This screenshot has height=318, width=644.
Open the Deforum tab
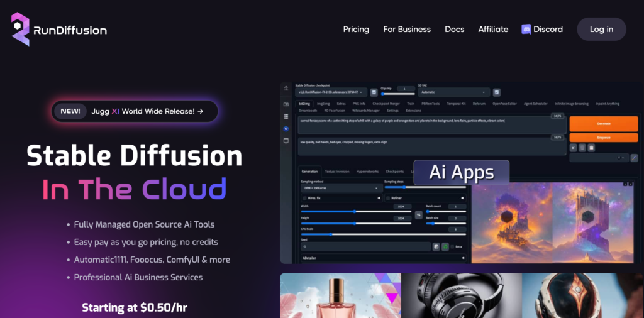[479, 104]
